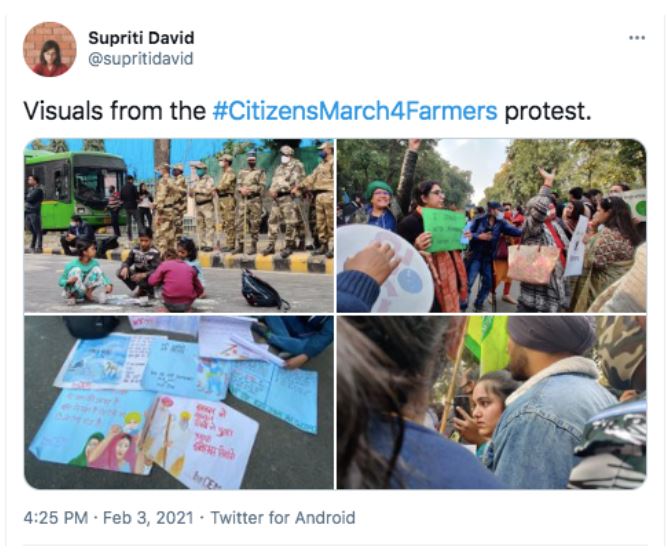The image size is (667, 560).
Task: Open the photo of protesters holding signs
Action: [x=492, y=226]
